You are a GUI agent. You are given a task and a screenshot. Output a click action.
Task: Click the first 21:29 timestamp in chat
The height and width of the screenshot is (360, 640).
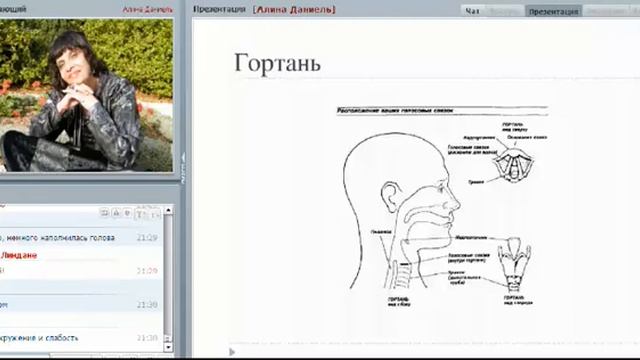(147, 238)
